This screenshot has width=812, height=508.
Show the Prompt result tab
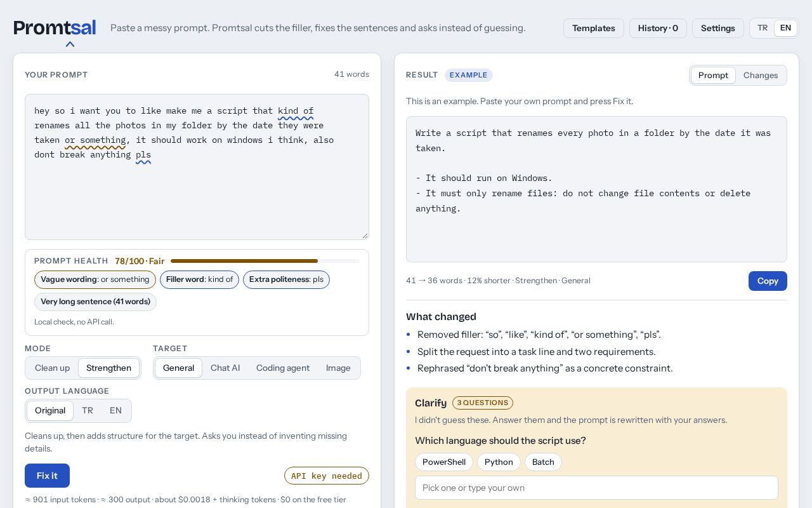point(713,75)
